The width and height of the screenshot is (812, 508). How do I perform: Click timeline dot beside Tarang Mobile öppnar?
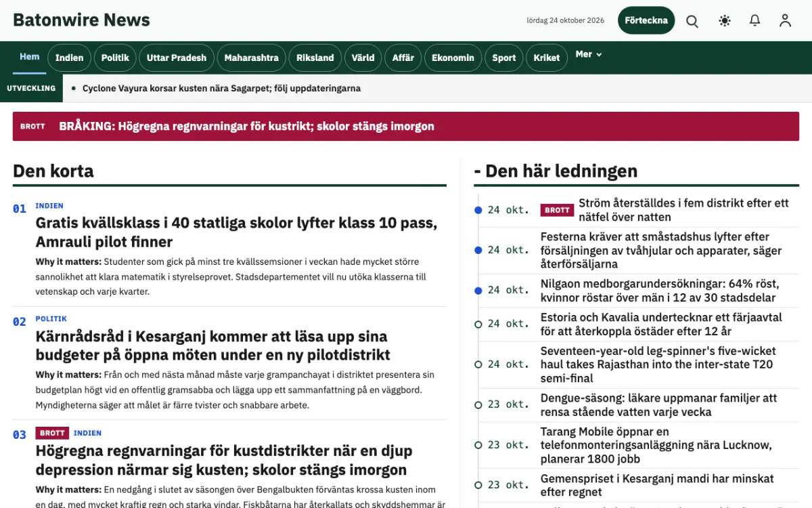[478, 445]
